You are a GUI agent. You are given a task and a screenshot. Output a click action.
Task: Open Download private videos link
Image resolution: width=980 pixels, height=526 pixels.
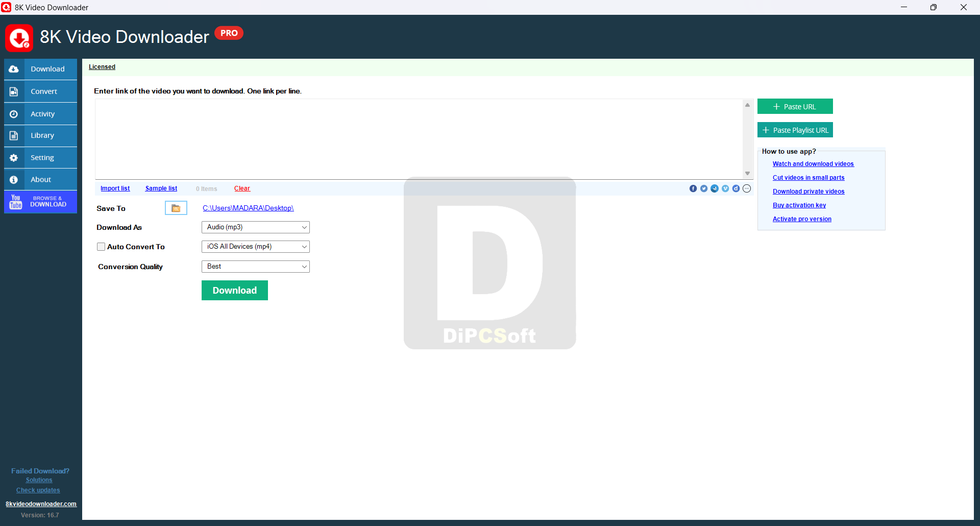tap(808, 192)
